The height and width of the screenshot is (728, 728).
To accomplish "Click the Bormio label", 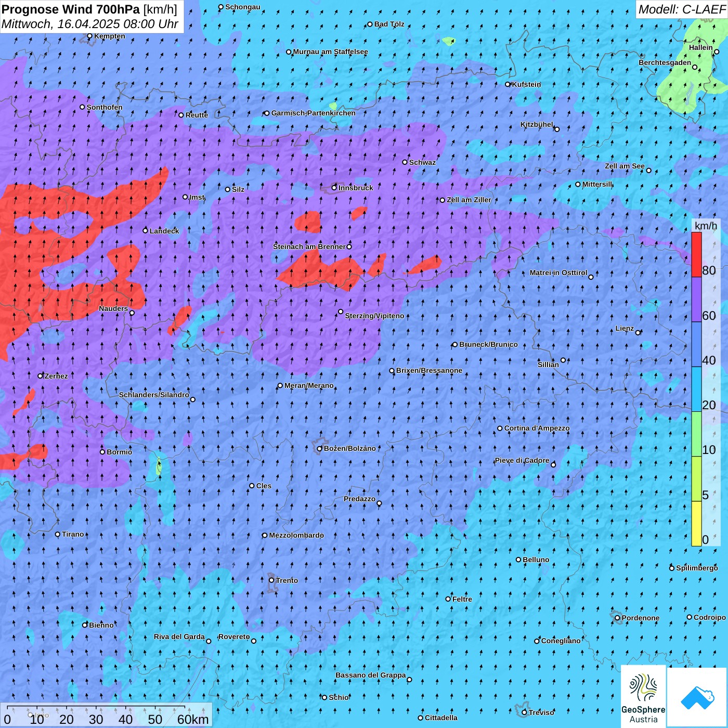I will pos(119,452).
